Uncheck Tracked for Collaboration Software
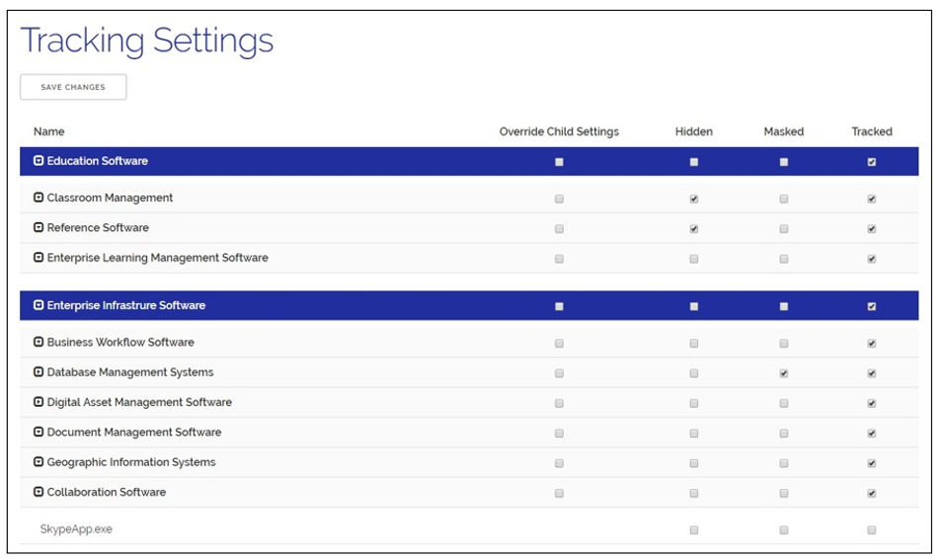 [872, 494]
